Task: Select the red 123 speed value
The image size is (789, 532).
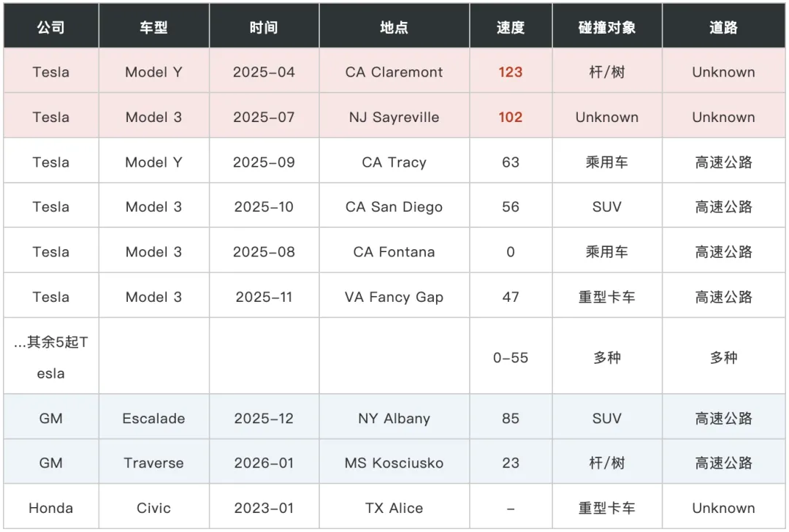Action: click(x=511, y=72)
